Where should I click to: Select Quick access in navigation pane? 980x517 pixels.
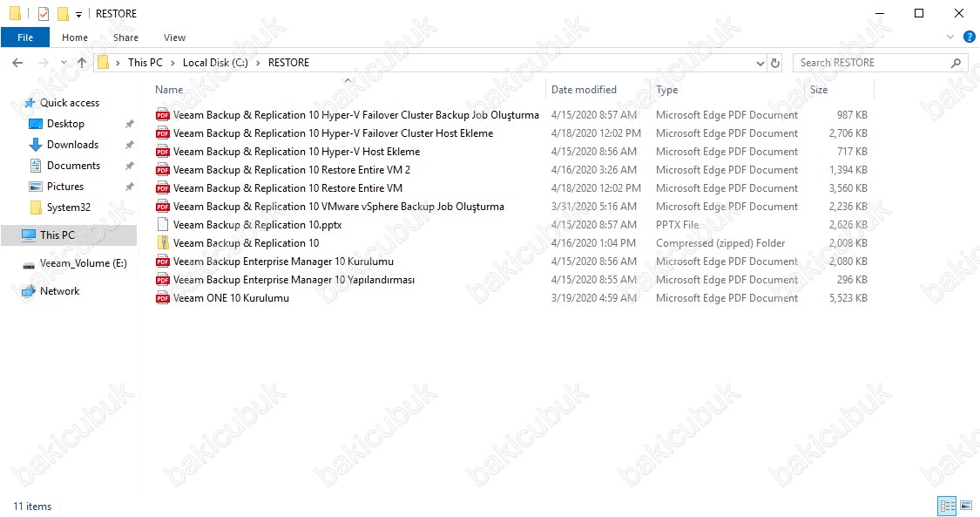(70, 103)
